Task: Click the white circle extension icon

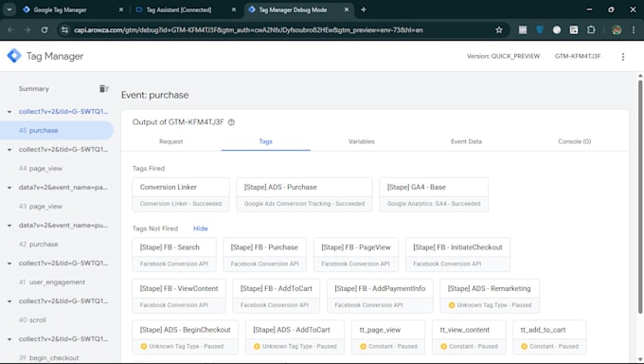Action: [x=557, y=30]
